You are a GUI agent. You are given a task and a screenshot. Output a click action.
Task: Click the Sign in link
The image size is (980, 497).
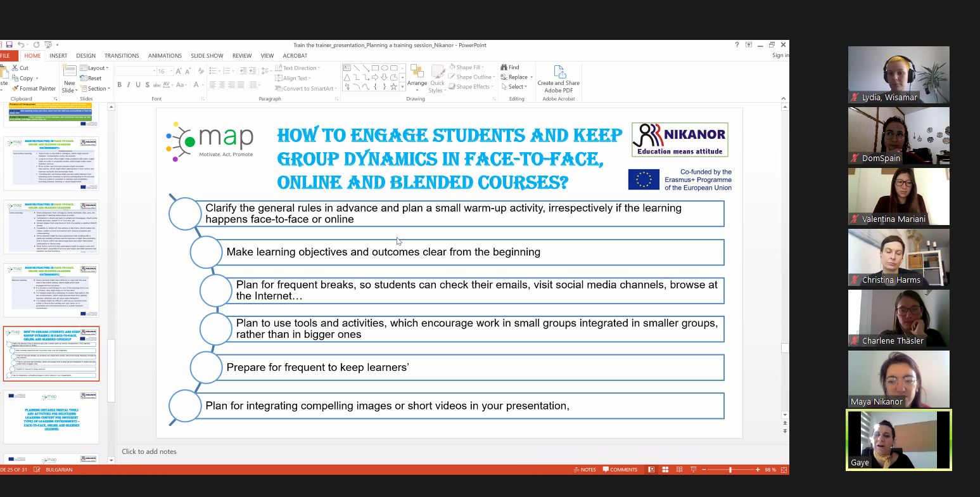click(x=780, y=56)
